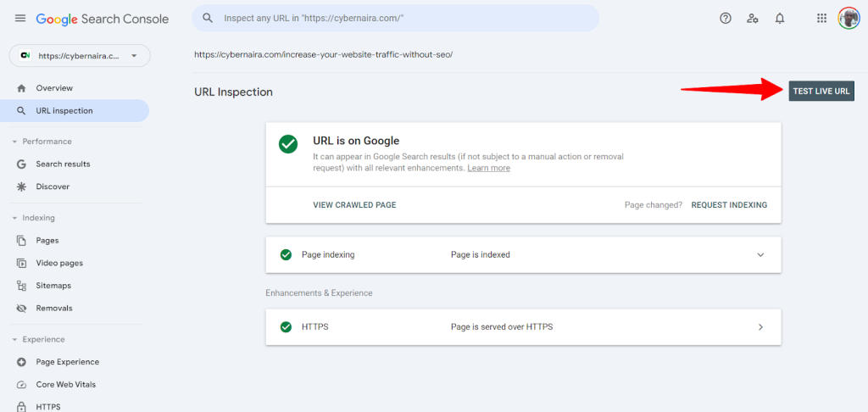Screen dimensions: 868x412
Task: Collapse the Performance section
Action: pyautogui.click(x=14, y=142)
